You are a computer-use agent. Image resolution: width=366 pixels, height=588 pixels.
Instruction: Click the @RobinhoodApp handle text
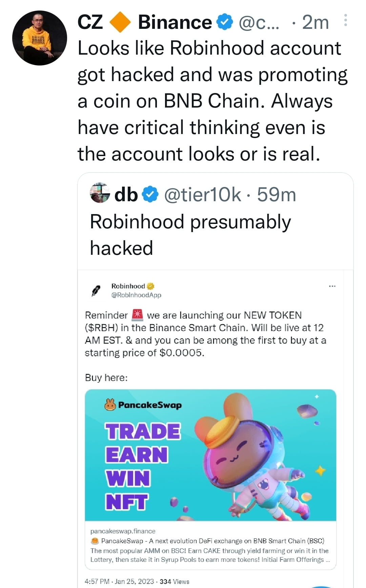[x=137, y=295]
